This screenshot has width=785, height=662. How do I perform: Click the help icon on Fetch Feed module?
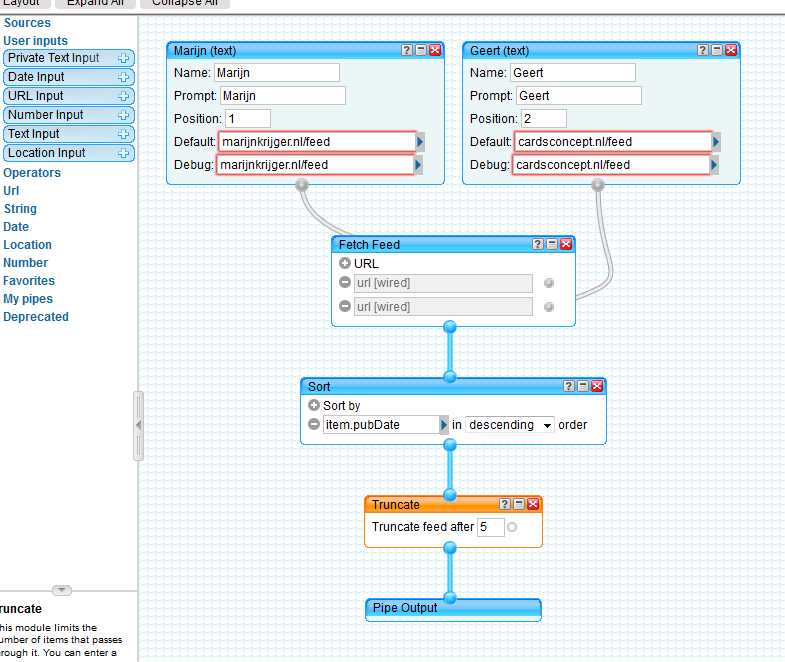pyautogui.click(x=537, y=244)
